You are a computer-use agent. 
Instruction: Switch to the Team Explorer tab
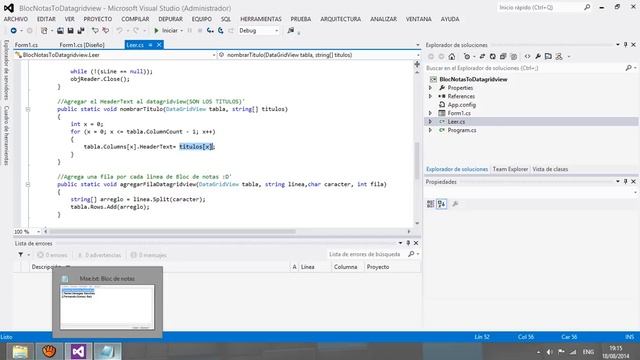[x=510, y=169]
